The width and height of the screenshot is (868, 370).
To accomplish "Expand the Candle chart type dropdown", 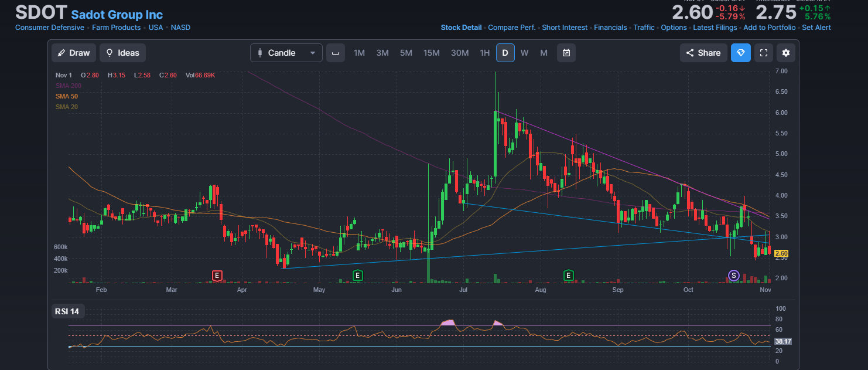I will click(286, 53).
